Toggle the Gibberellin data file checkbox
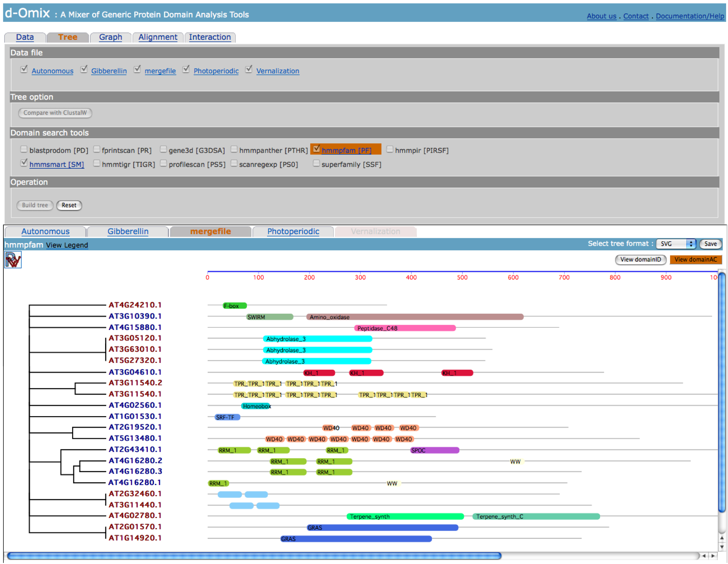This screenshot has width=728, height=564. pos(84,69)
